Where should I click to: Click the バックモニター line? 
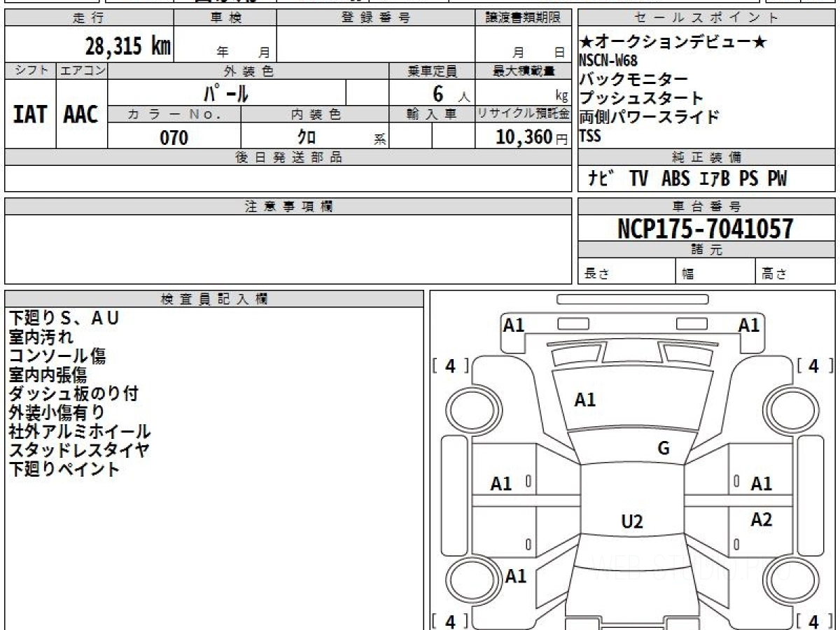633,79
